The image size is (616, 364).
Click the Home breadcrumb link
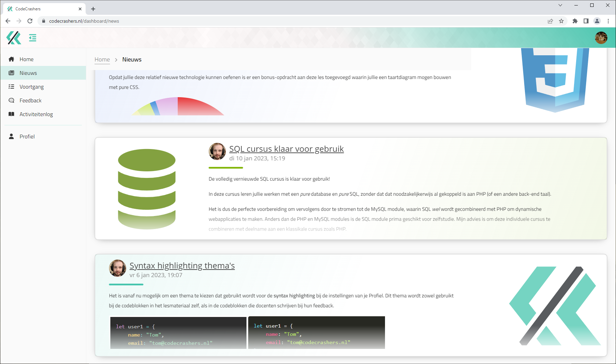point(102,60)
